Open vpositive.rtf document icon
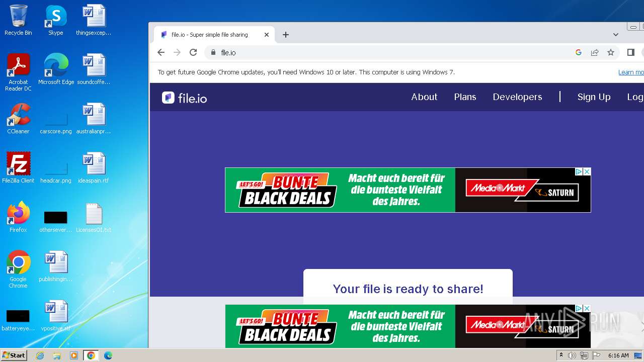 click(56, 315)
